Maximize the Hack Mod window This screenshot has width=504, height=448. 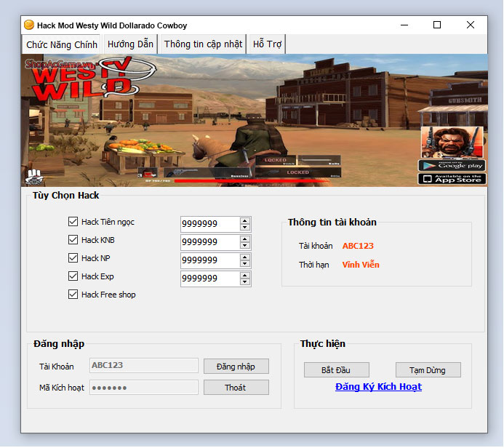[x=437, y=25]
